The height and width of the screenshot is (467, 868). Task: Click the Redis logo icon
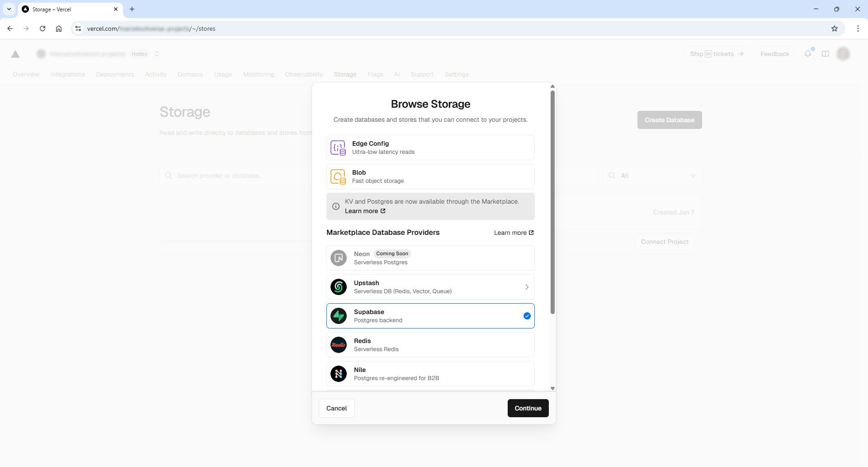(339, 345)
